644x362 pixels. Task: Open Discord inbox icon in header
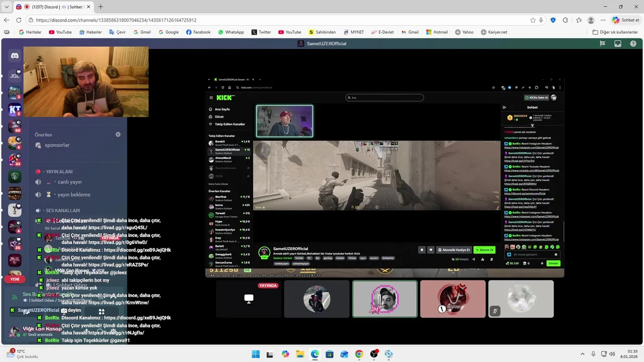point(618,44)
